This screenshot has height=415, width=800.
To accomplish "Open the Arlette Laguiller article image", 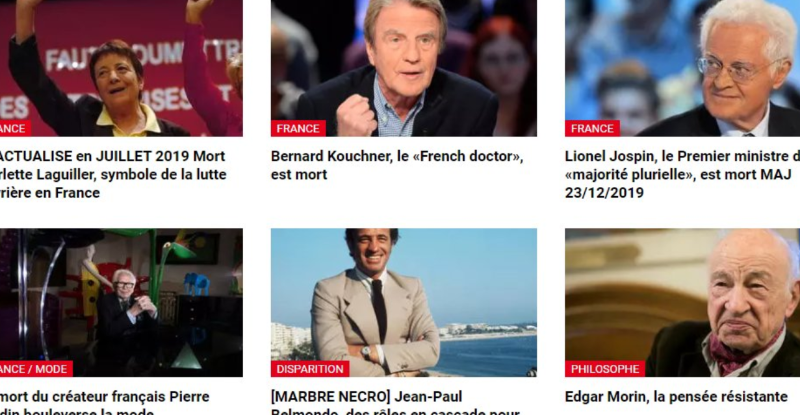I will click(x=121, y=68).
